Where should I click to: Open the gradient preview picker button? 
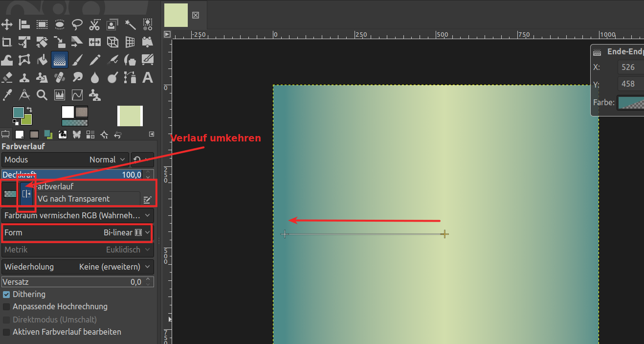pyautogui.click(x=10, y=194)
